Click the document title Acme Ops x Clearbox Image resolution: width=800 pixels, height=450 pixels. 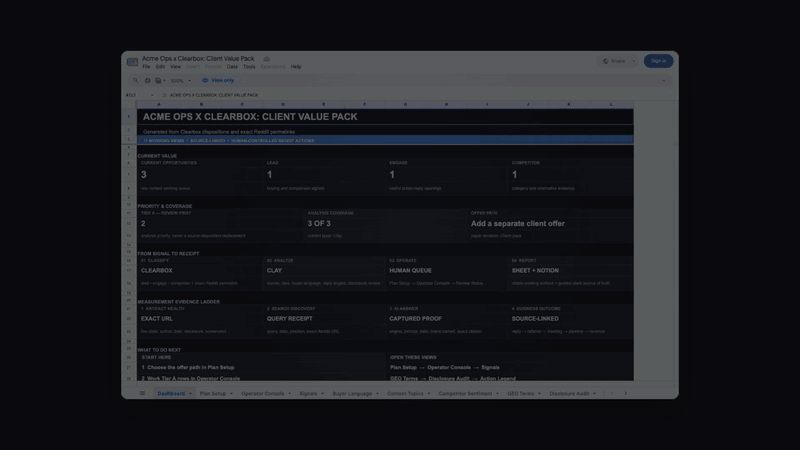coord(198,59)
